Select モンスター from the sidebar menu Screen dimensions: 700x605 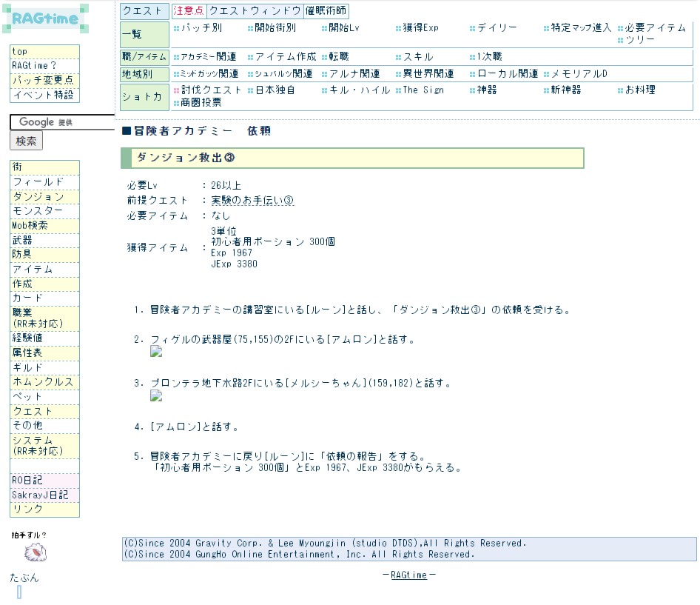[38, 211]
